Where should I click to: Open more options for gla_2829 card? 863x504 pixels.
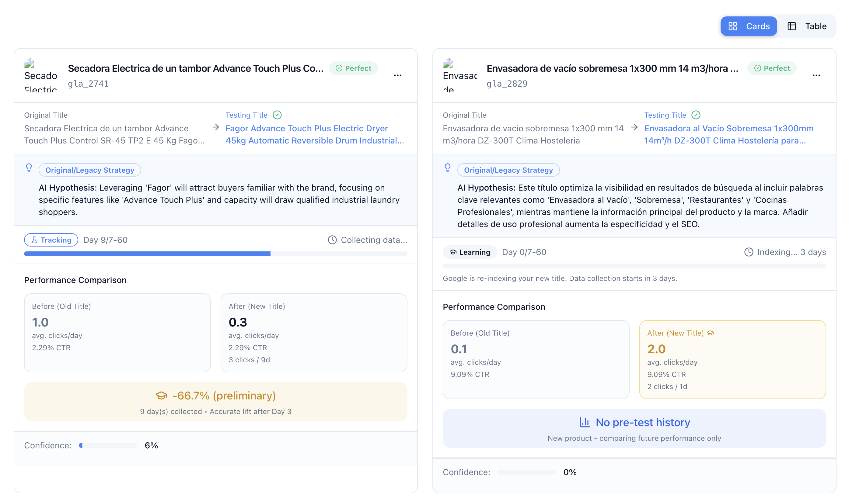click(816, 76)
